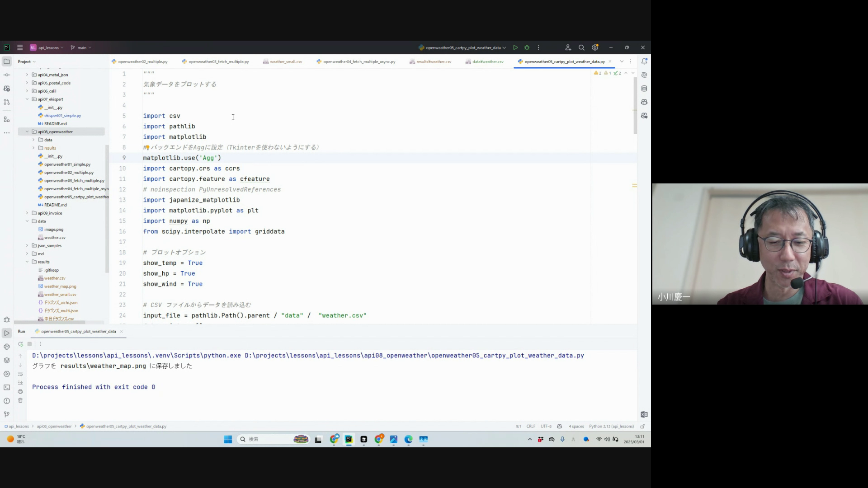Open the Database tool window
The height and width of the screenshot is (488, 868).
click(644, 89)
